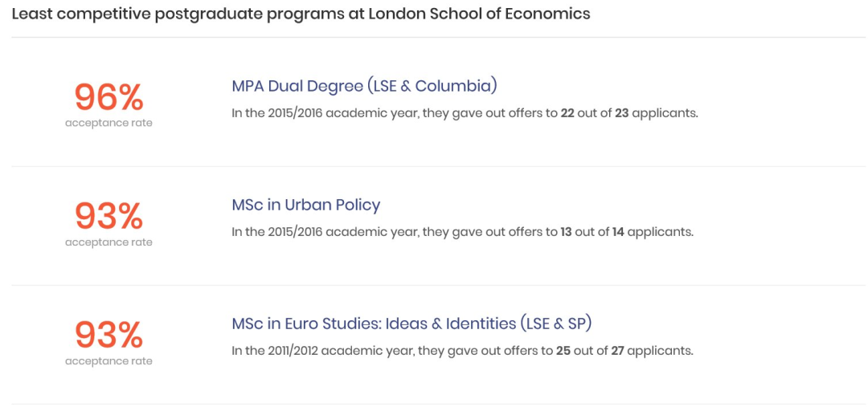Click the Least competitive postgraduate programs heading
Screen dimensions: 868x407
301,14
